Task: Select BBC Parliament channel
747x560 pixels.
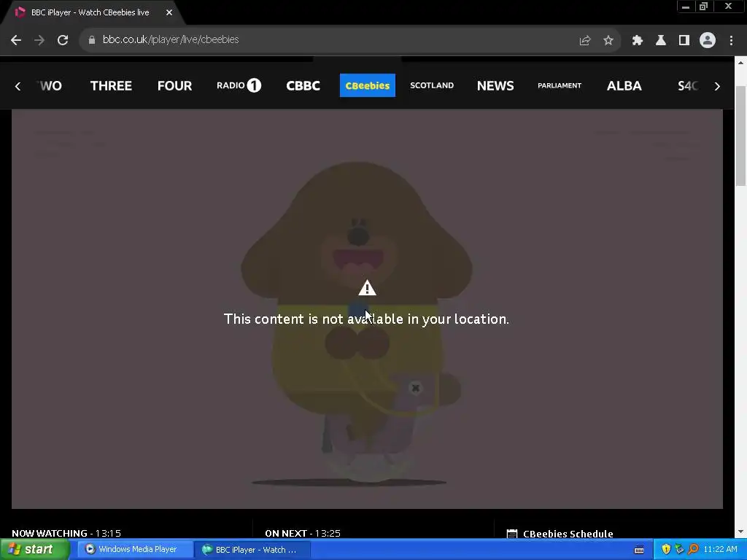Action: tap(560, 86)
